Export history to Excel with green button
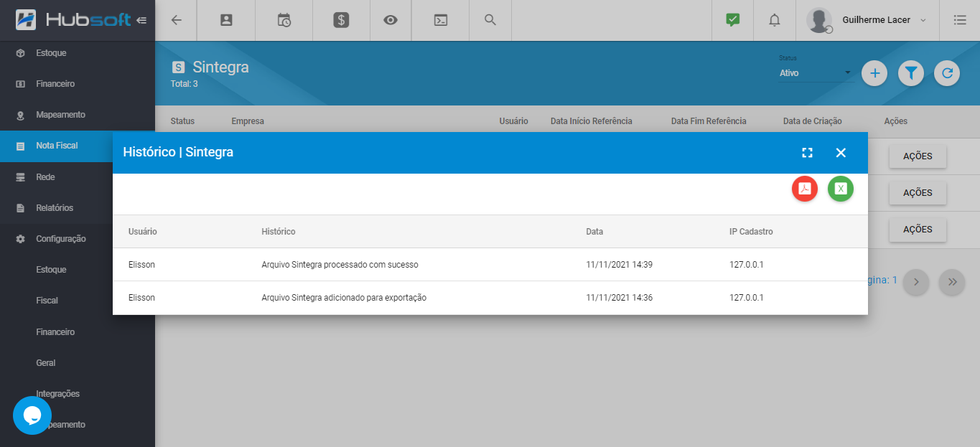Image resolution: width=980 pixels, height=447 pixels. point(841,189)
